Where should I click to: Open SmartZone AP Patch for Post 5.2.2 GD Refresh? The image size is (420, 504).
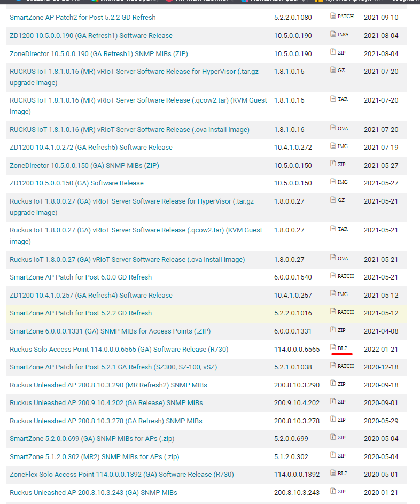pos(81,313)
